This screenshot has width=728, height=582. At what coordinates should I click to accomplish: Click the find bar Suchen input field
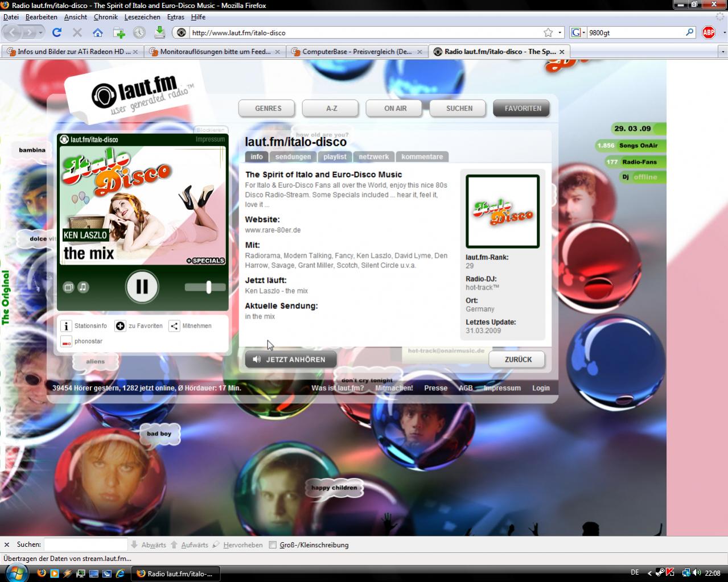[85, 544]
